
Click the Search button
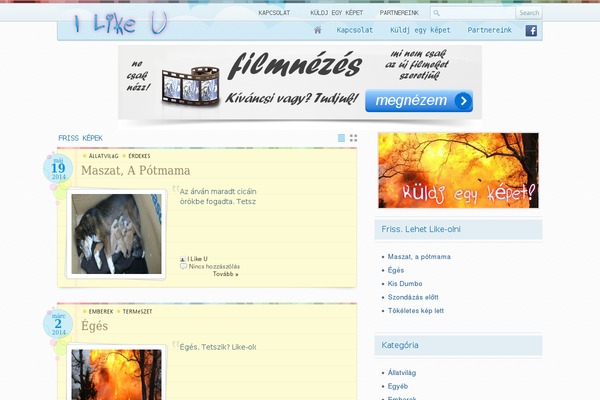pos(529,13)
